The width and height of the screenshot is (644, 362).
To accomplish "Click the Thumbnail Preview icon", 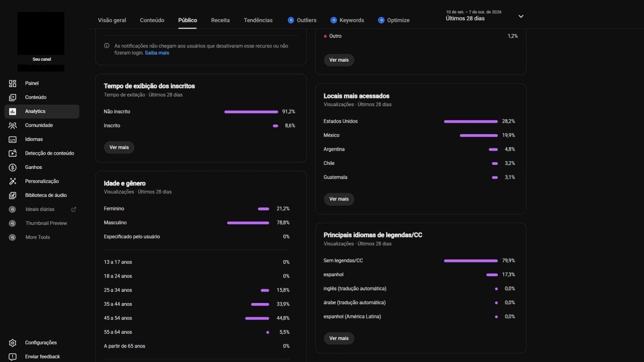I will (13, 223).
